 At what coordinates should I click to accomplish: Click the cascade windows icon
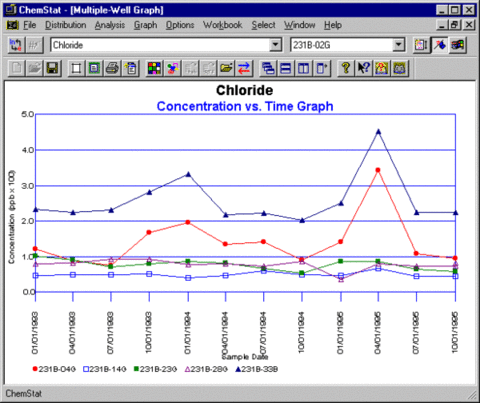coord(268,68)
